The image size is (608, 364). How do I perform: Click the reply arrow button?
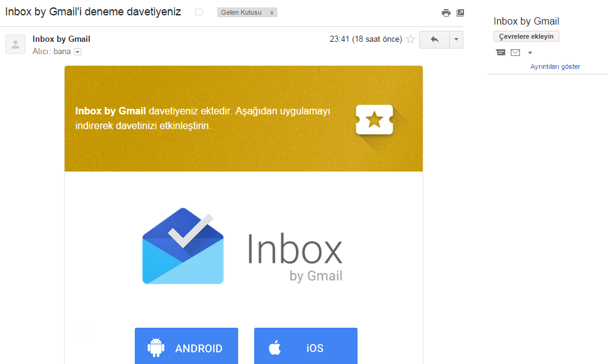coord(434,39)
